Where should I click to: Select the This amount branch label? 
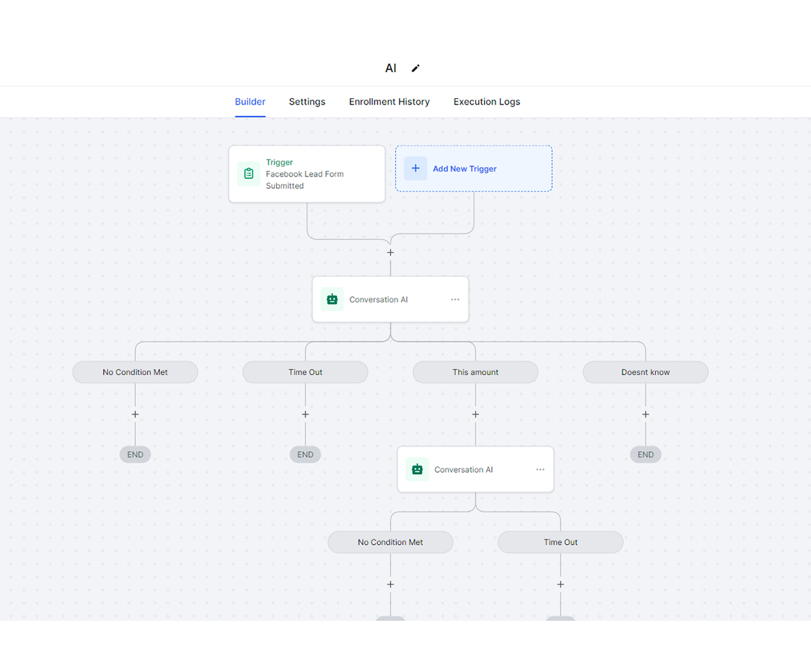pos(475,372)
